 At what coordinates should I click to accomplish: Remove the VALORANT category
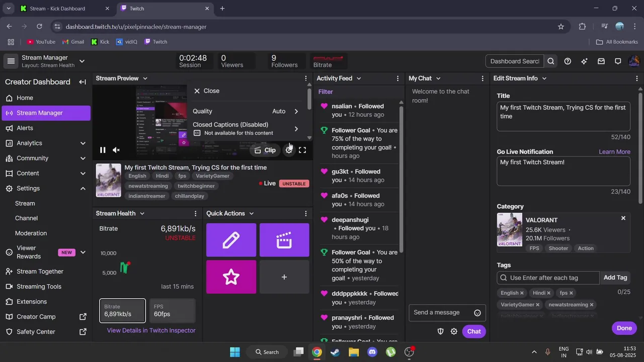tap(623, 218)
